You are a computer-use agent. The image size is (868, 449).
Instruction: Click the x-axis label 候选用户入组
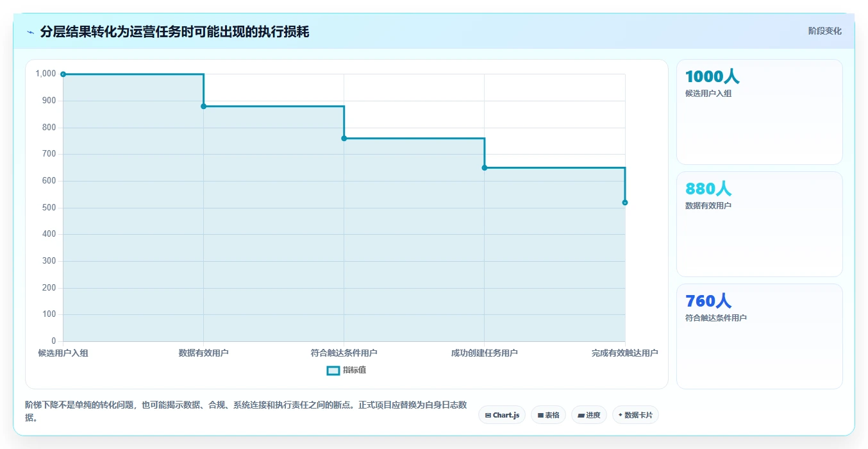(x=63, y=353)
